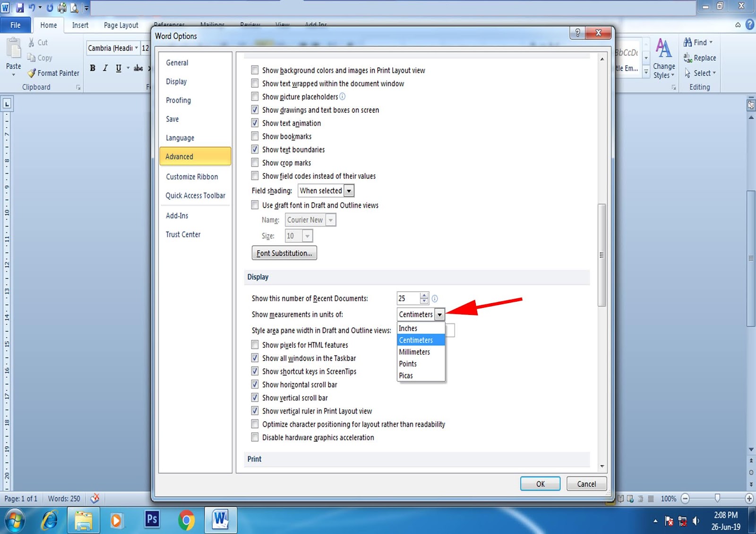The width and height of the screenshot is (756, 534).
Task: Open Google Chrome from the taskbar
Action: (x=186, y=520)
